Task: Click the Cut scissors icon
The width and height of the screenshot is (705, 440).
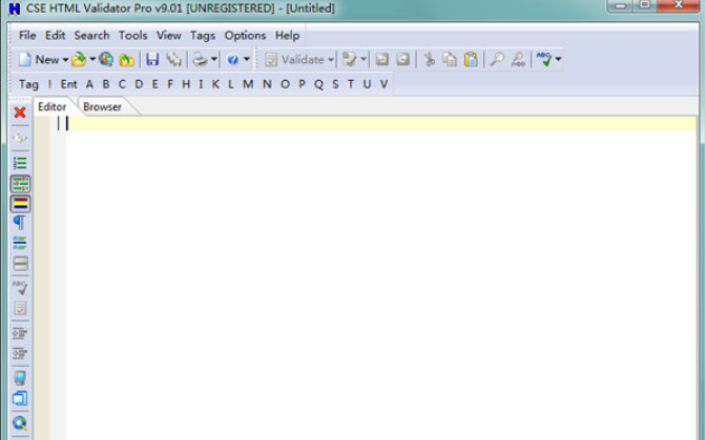Action: [x=429, y=60]
